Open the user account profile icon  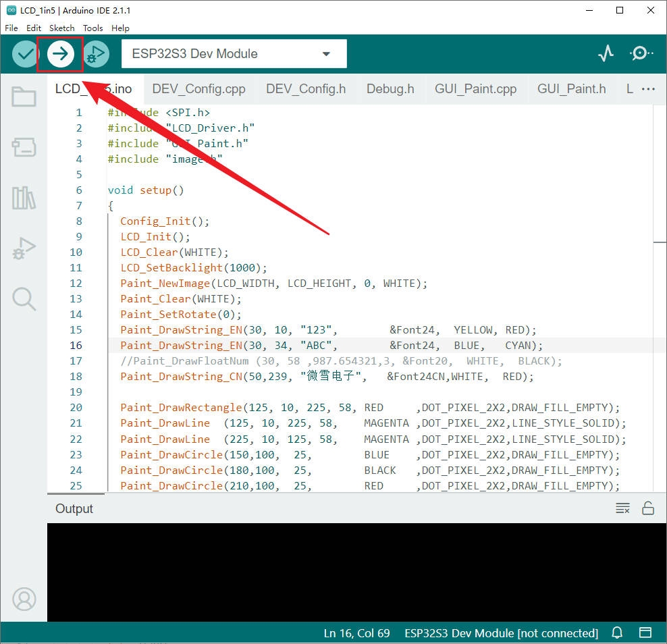[24, 599]
